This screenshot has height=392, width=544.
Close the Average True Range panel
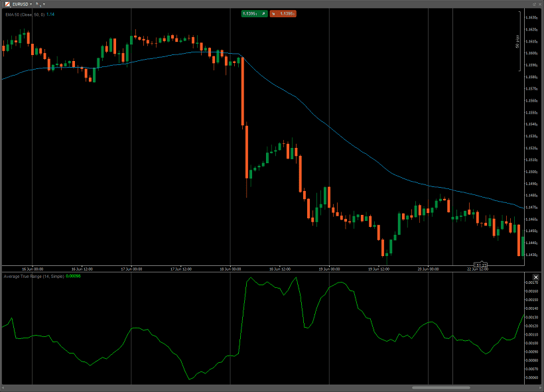tap(535, 277)
